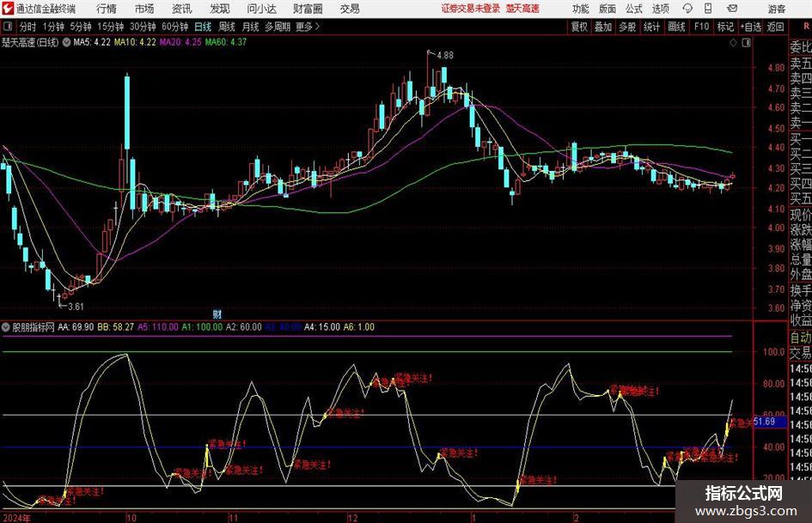
Task: Open the mobile phone icon in title bar
Action: tap(708, 9)
